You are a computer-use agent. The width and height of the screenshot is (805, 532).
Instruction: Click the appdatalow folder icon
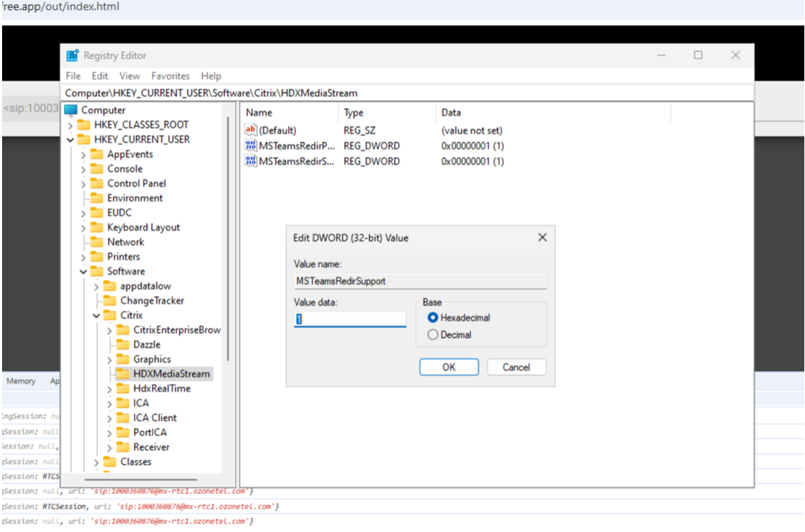coord(110,286)
